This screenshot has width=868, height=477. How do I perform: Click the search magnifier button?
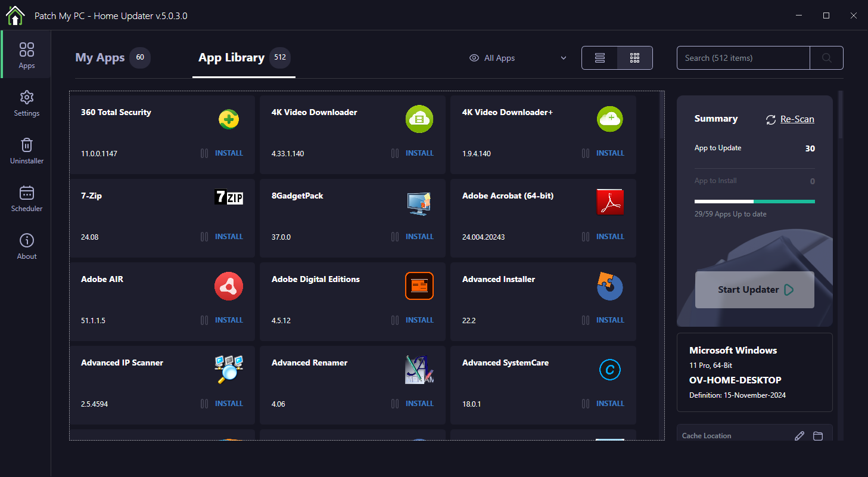click(826, 58)
